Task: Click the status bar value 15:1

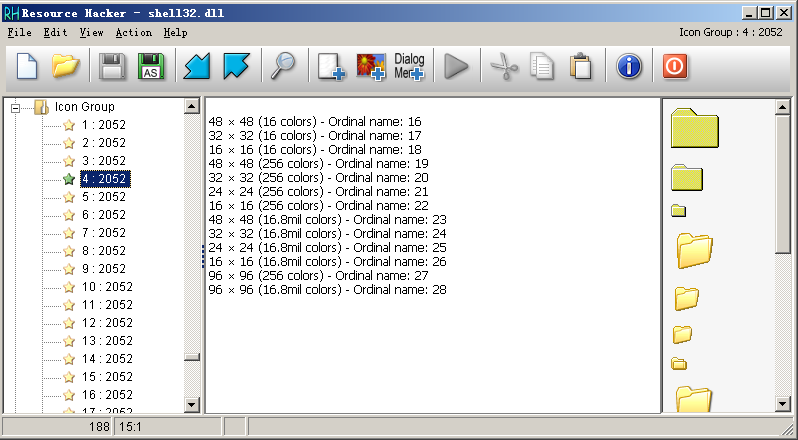Action: (x=130, y=427)
